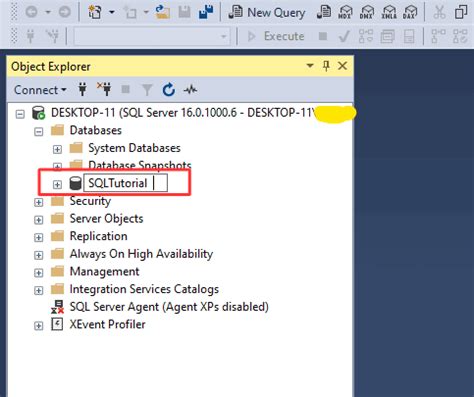Click the Database Engine Query icon
Viewport: 474px width, 397px height.
(324, 12)
